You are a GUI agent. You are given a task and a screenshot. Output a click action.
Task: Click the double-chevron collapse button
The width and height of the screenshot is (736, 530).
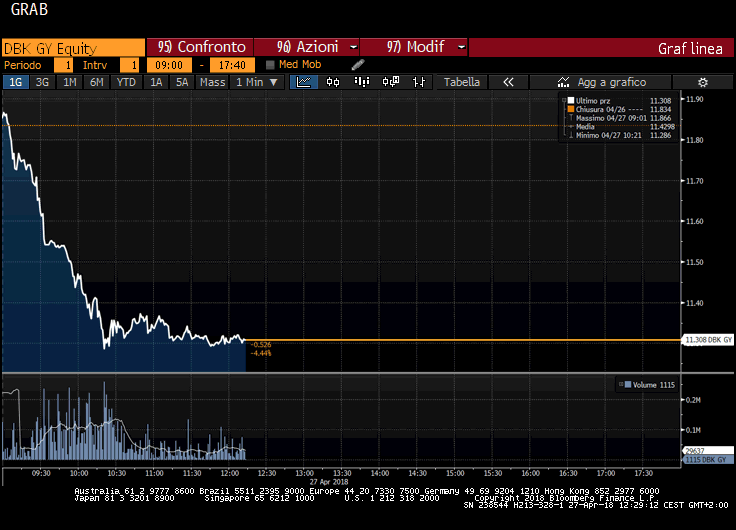[508, 82]
